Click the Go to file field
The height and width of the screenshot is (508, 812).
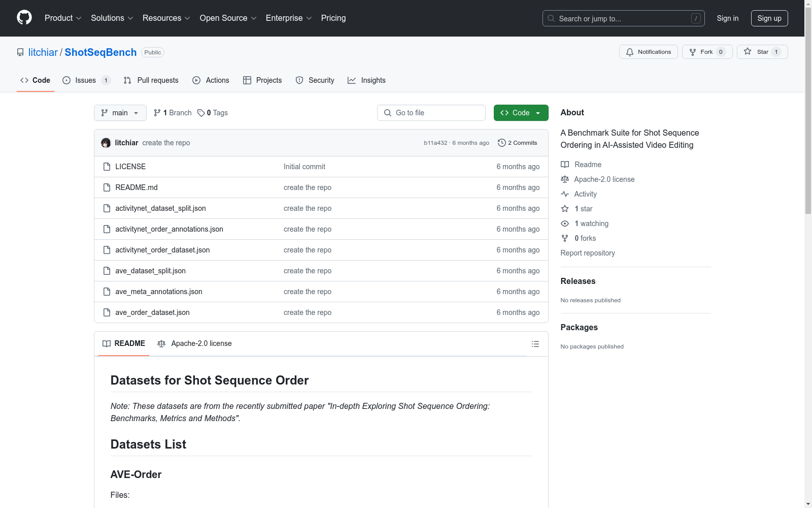coord(431,113)
